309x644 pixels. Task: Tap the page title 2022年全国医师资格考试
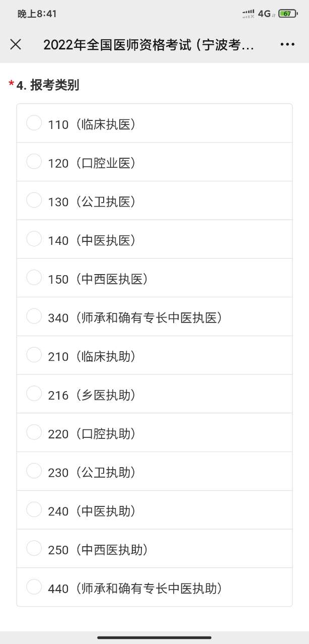pyautogui.click(x=148, y=45)
